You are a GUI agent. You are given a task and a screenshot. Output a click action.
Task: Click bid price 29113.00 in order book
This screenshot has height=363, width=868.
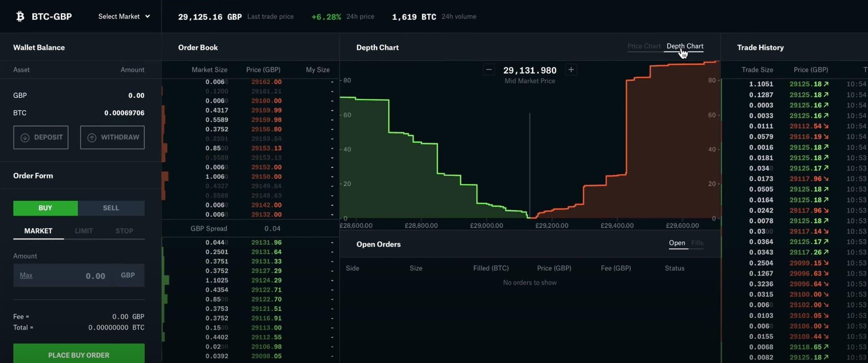point(266,327)
